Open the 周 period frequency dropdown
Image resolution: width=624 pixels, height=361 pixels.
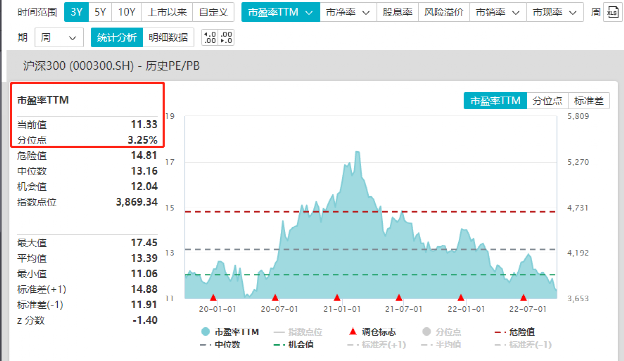click(59, 38)
